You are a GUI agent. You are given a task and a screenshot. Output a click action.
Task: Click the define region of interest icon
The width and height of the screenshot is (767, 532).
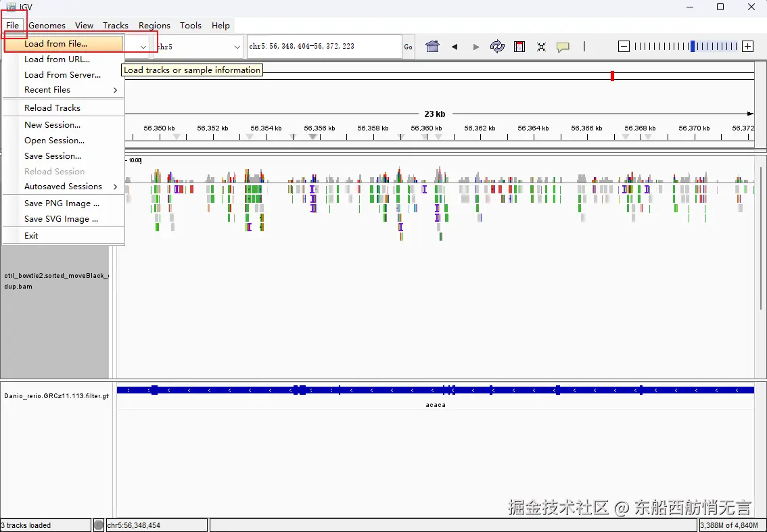pos(519,47)
